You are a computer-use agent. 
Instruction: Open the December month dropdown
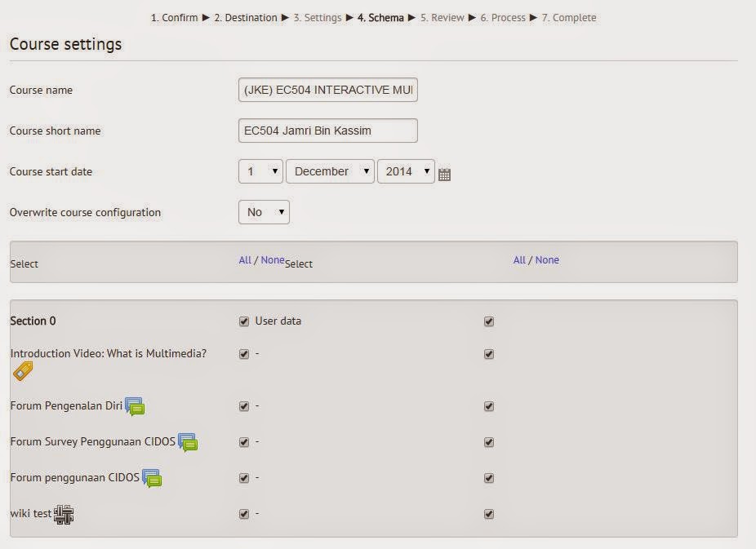330,171
